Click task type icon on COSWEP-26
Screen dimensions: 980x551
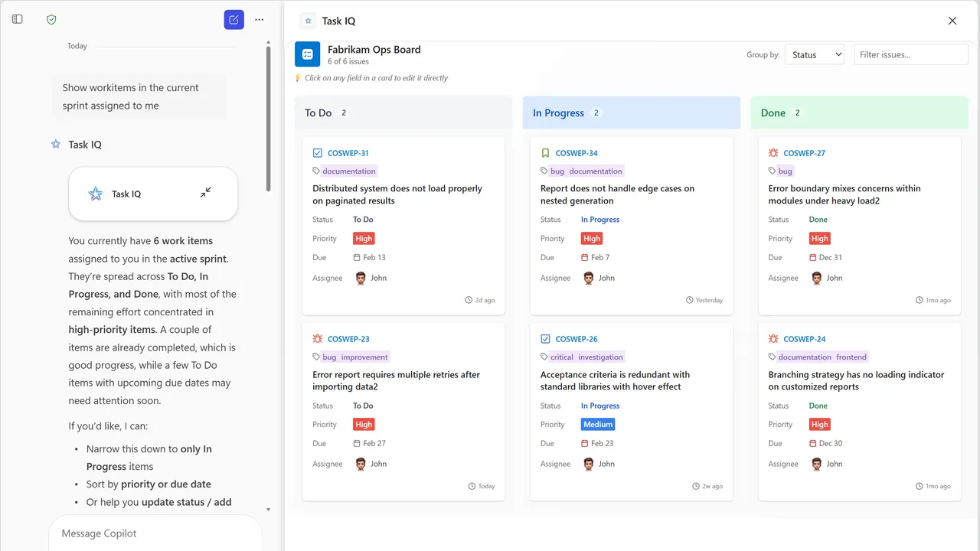pos(546,339)
